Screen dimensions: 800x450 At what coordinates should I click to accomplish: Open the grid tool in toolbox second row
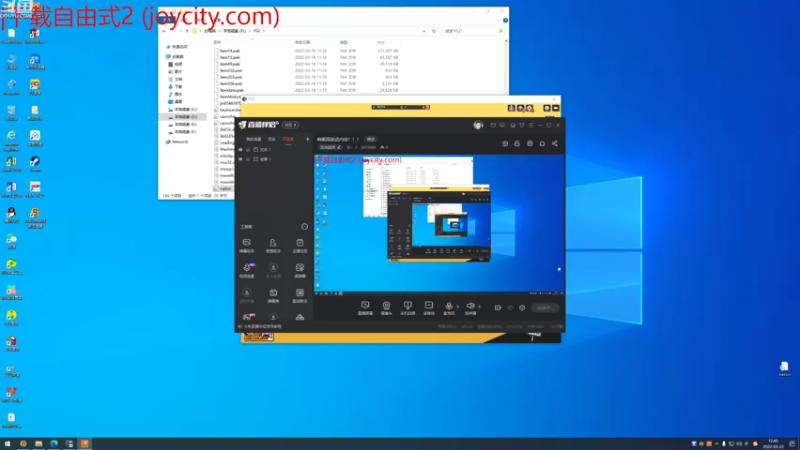pyautogui.click(x=300, y=270)
